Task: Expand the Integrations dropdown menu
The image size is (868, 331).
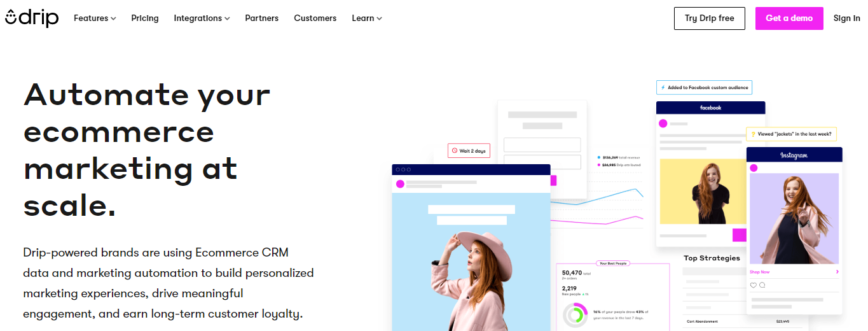Action: pyautogui.click(x=202, y=18)
